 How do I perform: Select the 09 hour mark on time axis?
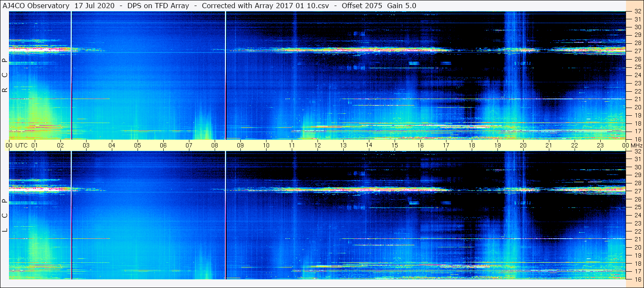coord(240,145)
